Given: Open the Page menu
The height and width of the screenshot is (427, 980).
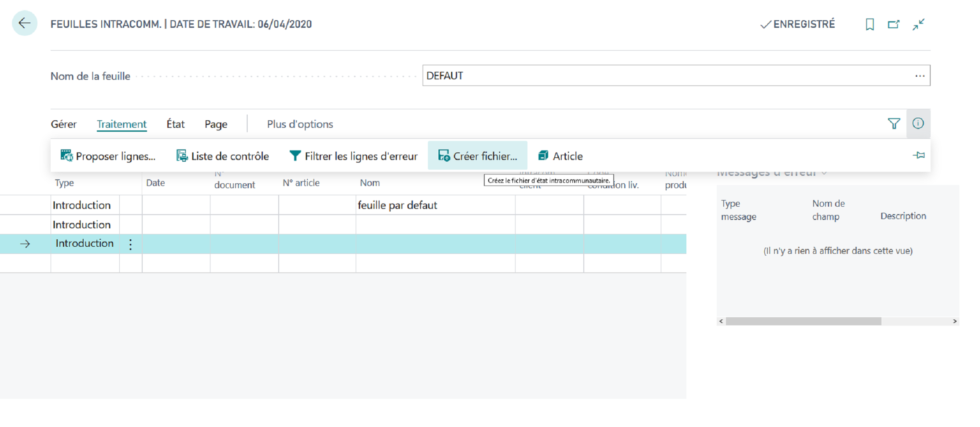Looking at the screenshot, I should tap(216, 124).
